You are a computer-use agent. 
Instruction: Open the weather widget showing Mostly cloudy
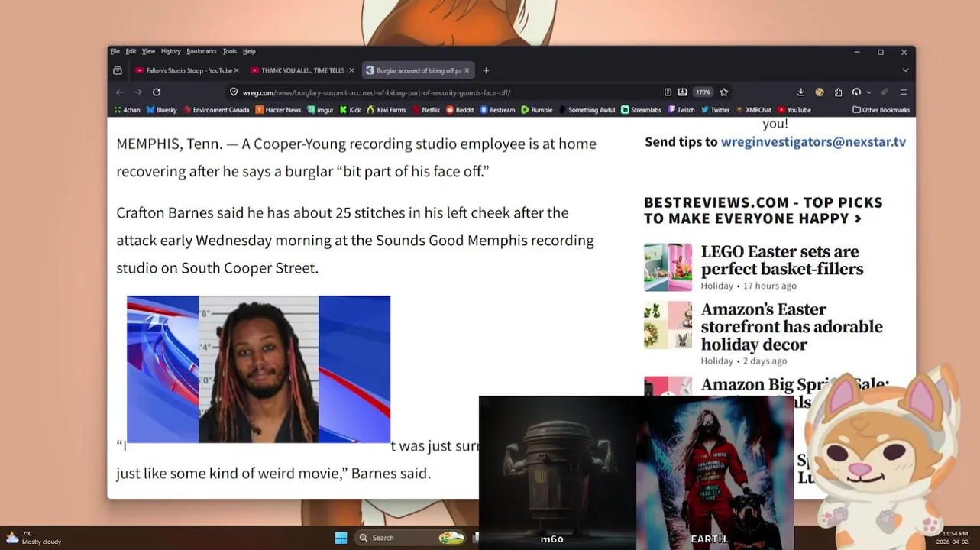click(34, 538)
